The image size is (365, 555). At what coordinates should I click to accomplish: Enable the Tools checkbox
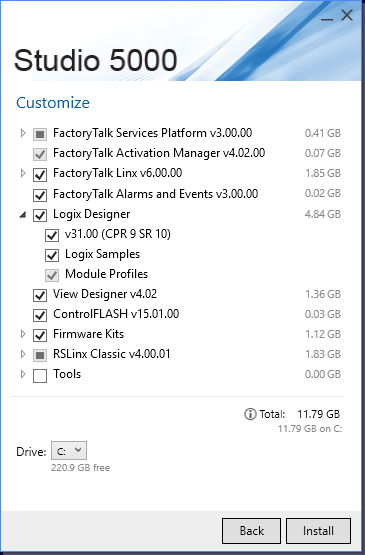pyautogui.click(x=40, y=376)
